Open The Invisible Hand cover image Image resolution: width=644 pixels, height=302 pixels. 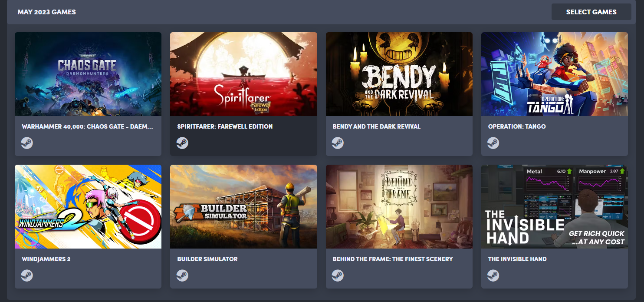click(x=555, y=206)
